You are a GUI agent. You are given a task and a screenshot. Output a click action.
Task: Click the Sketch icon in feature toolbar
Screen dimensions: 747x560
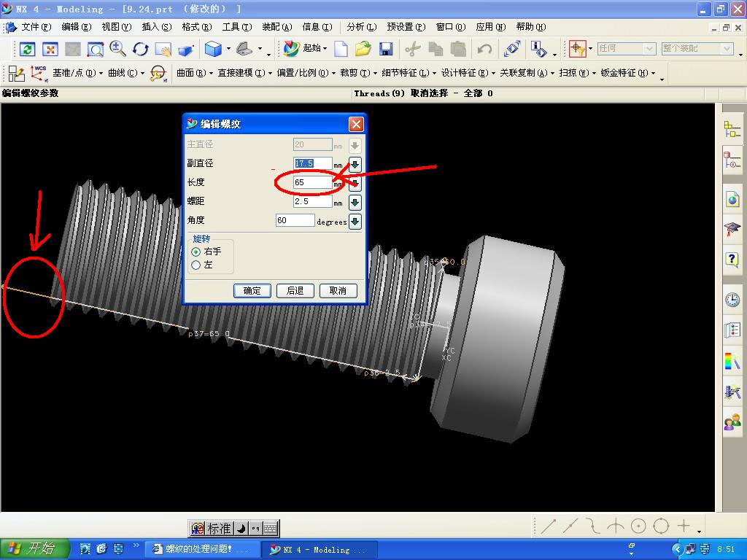[x=17, y=74]
